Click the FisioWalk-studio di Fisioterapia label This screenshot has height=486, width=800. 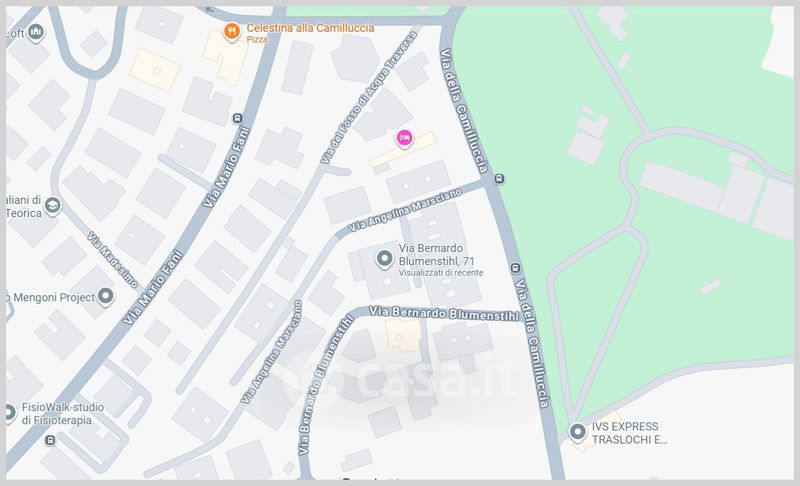[63, 414]
